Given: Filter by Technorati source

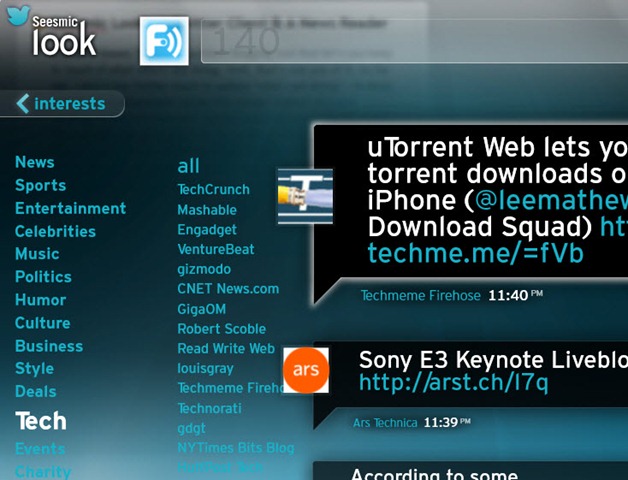Looking at the screenshot, I should point(209,408).
